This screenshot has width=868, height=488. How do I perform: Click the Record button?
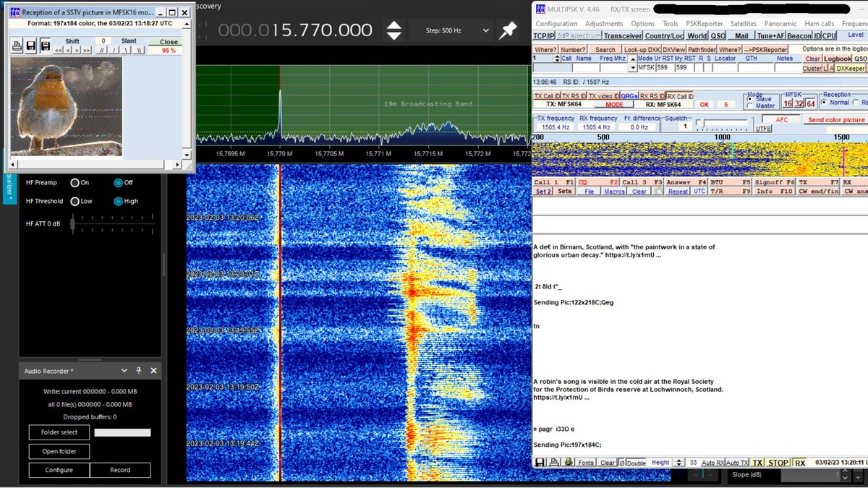point(120,470)
